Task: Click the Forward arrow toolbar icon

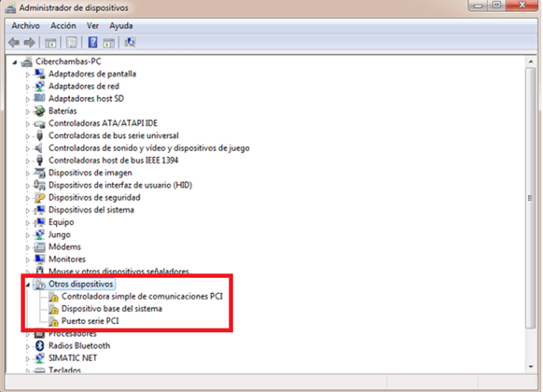Action: [x=30, y=43]
